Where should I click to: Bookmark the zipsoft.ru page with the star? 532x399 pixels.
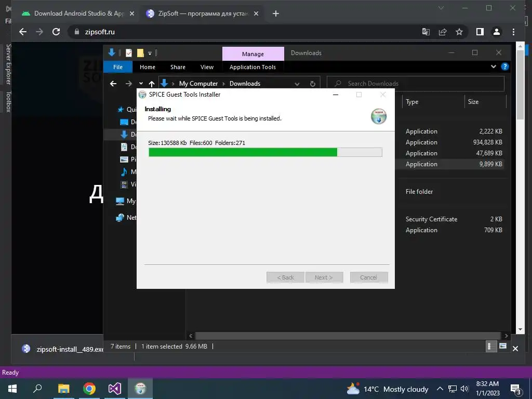tap(459, 32)
